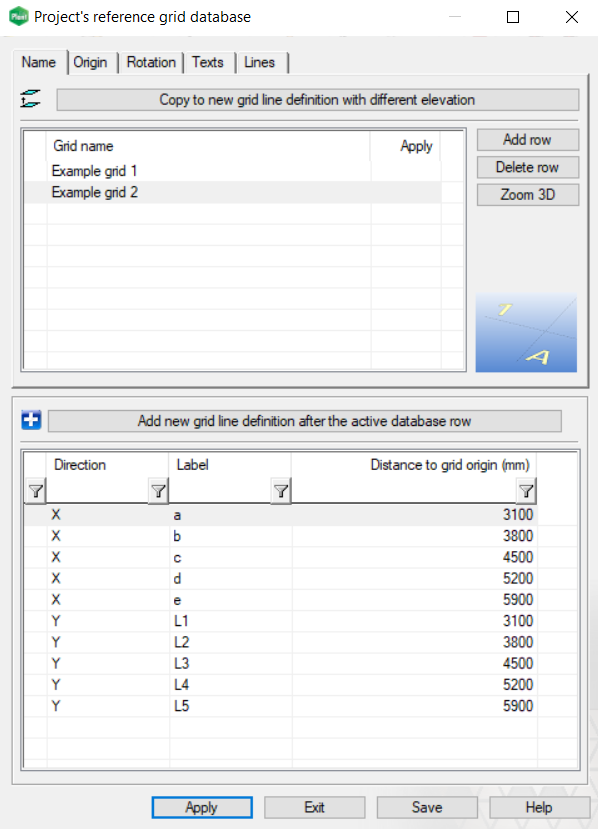
Task: Open the Distance to grid origin filter funnel
Action: click(x=527, y=490)
